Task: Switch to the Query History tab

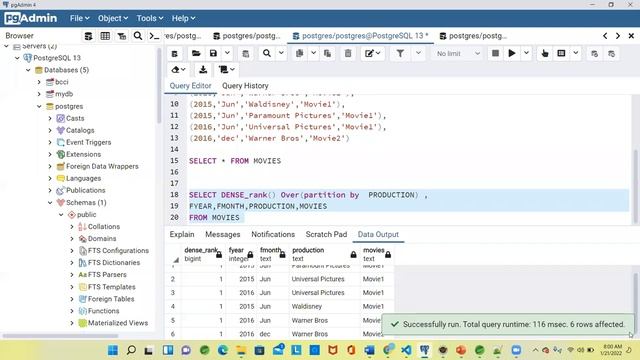Action: pyautogui.click(x=245, y=86)
